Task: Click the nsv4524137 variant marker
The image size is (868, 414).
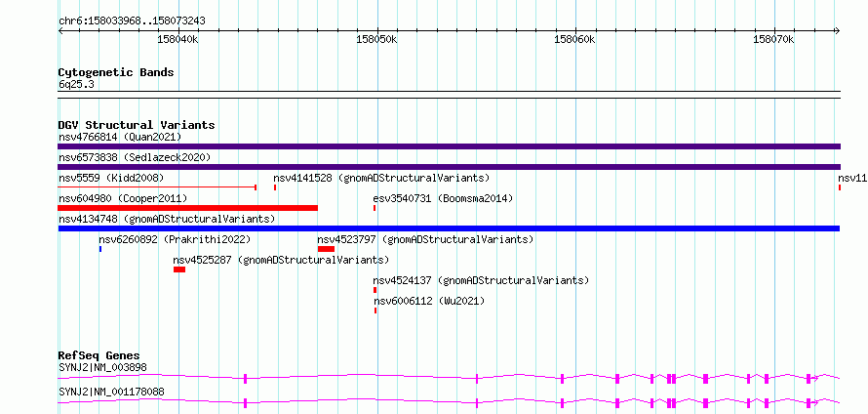Action: 375,290
